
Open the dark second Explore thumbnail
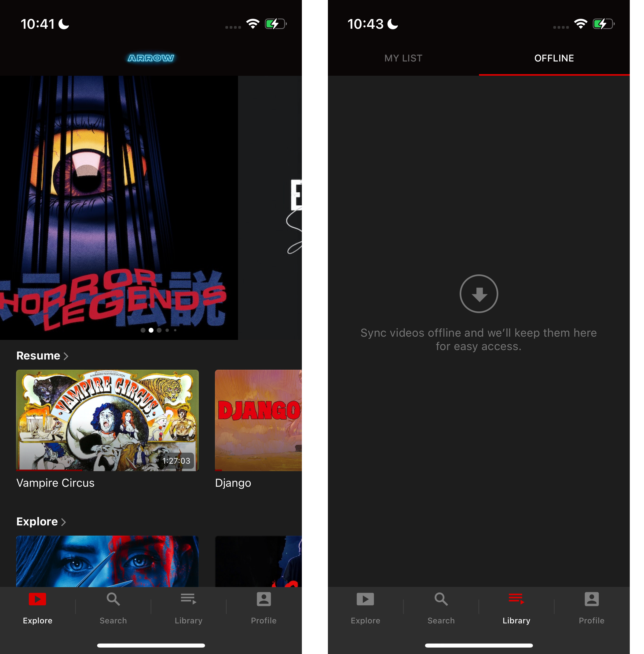click(x=258, y=561)
